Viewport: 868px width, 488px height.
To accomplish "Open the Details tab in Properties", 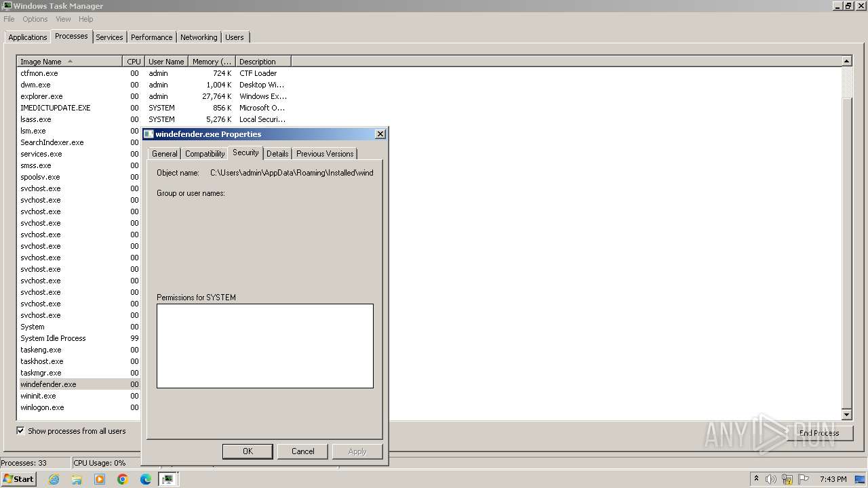I will [x=277, y=154].
